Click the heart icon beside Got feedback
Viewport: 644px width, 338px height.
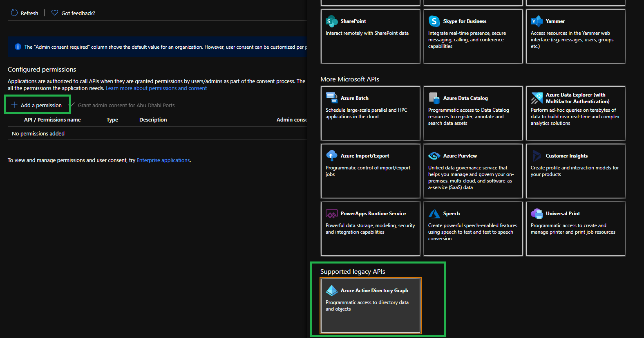coord(55,13)
